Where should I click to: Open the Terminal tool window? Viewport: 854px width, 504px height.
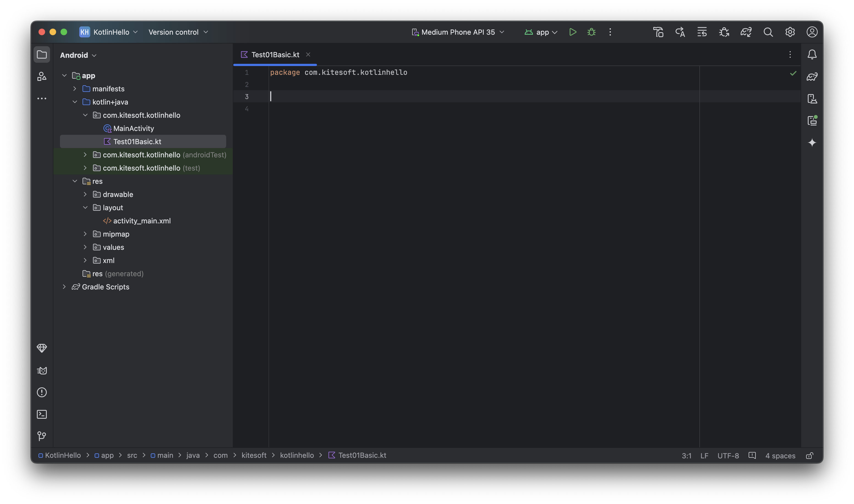click(x=42, y=414)
